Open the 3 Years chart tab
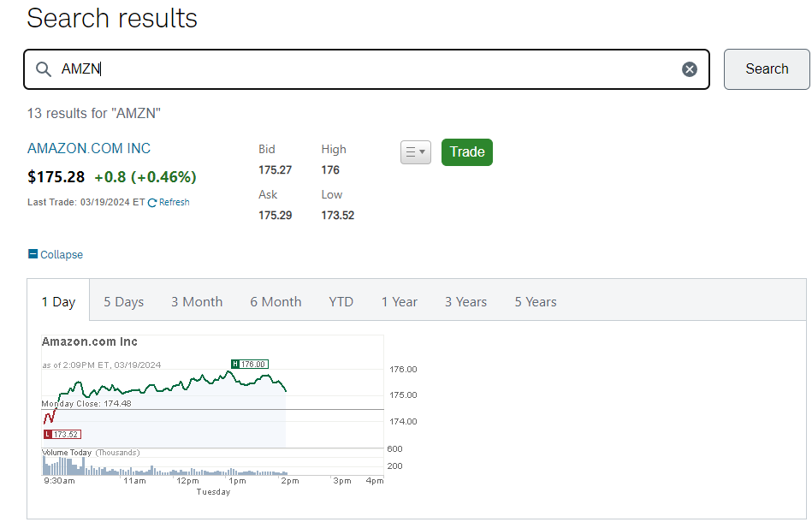Image resolution: width=812 pixels, height=528 pixels. click(x=465, y=301)
